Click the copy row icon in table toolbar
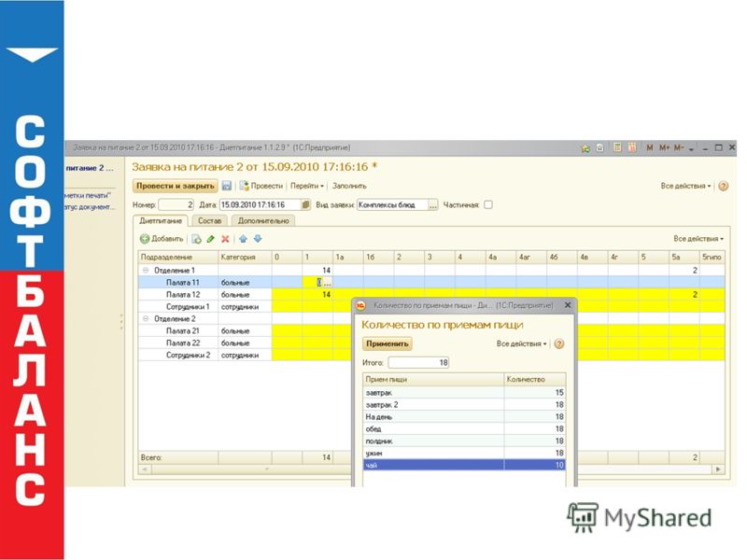The image size is (747, 560). click(196, 239)
